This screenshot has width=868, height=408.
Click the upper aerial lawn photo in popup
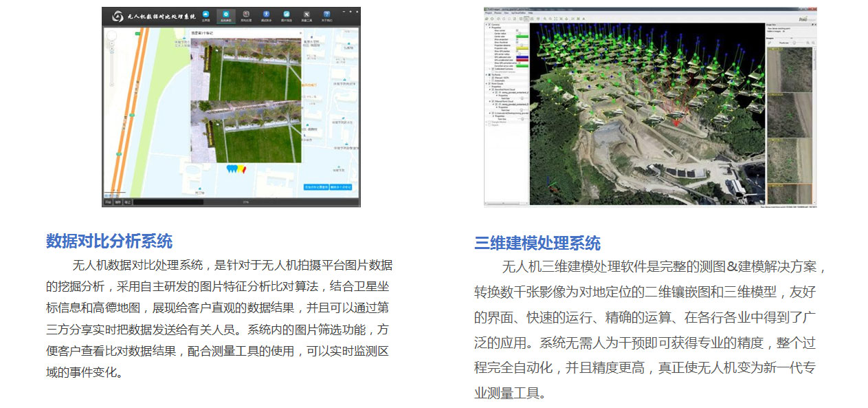point(245,69)
